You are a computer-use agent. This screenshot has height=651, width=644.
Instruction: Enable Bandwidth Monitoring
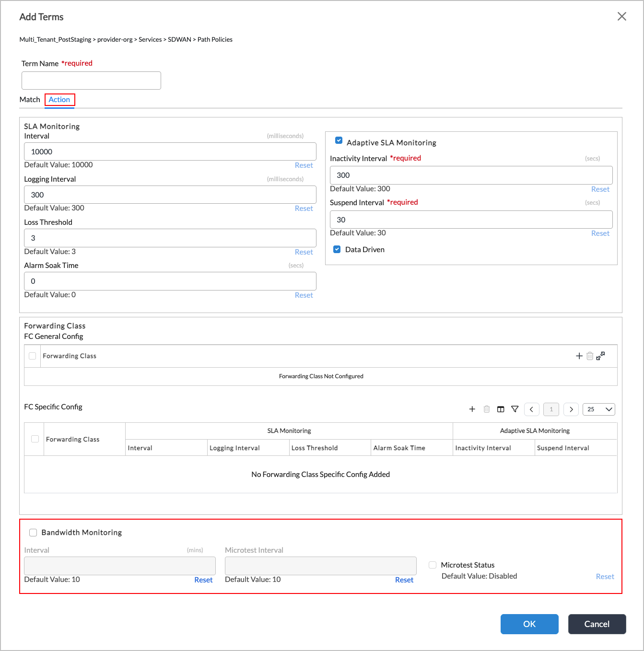33,532
